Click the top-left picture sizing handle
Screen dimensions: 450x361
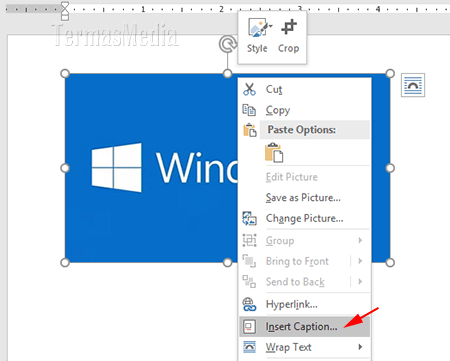coord(65,74)
